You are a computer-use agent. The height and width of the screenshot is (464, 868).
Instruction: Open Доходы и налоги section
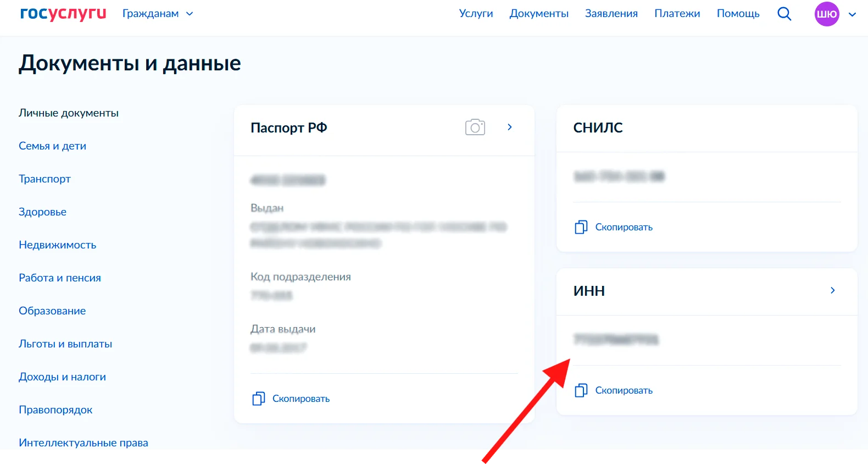click(x=62, y=377)
